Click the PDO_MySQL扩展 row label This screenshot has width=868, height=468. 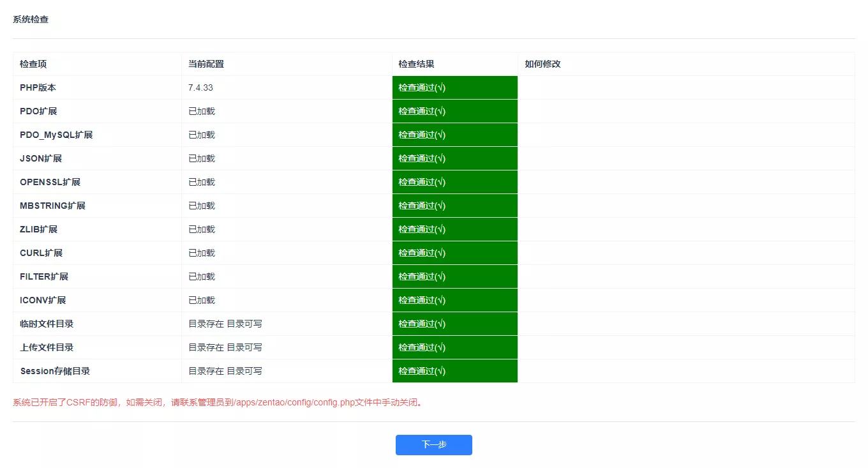[56, 135]
